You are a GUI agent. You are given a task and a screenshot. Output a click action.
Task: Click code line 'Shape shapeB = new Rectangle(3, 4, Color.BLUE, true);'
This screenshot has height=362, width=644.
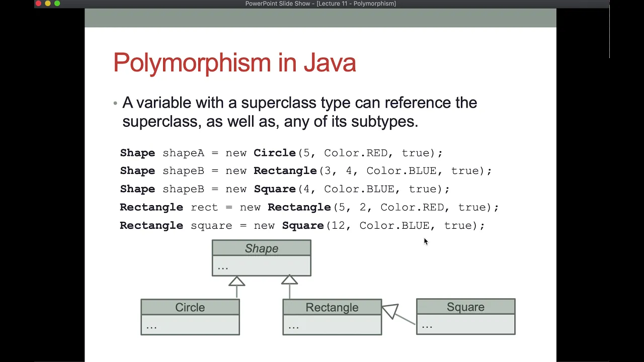point(306,171)
